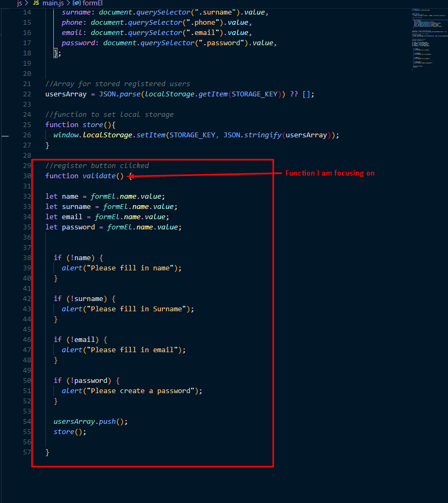Open the js folder breadcrumb
This screenshot has width=448, height=503.
click(19, 3)
